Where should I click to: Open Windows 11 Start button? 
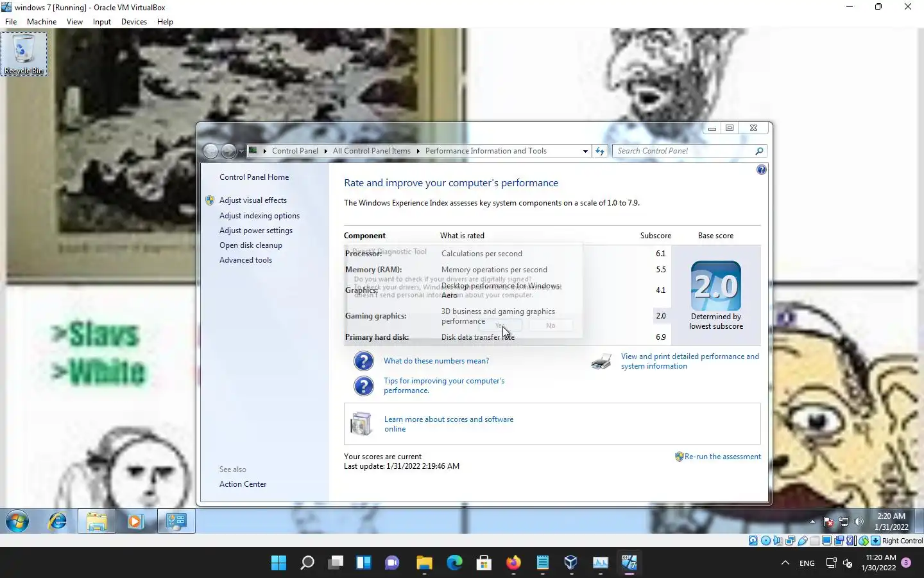click(x=278, y=563)
